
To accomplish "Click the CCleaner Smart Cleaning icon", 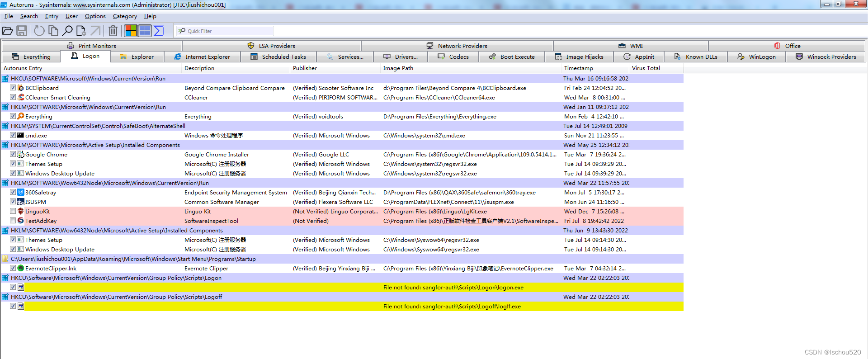I will (21, 97).
